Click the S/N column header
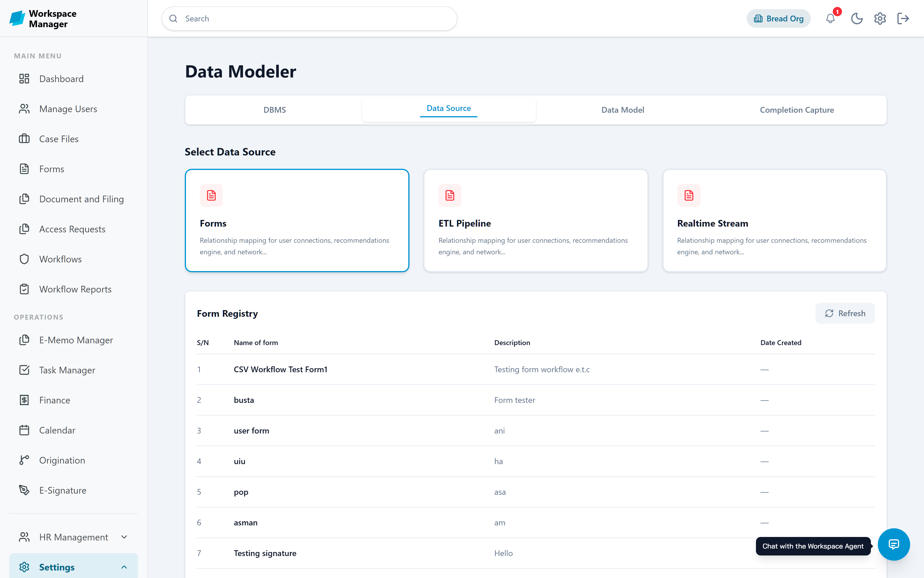This screenshot has height=578, width=924. pyautogui.click(x=203, y=342)
